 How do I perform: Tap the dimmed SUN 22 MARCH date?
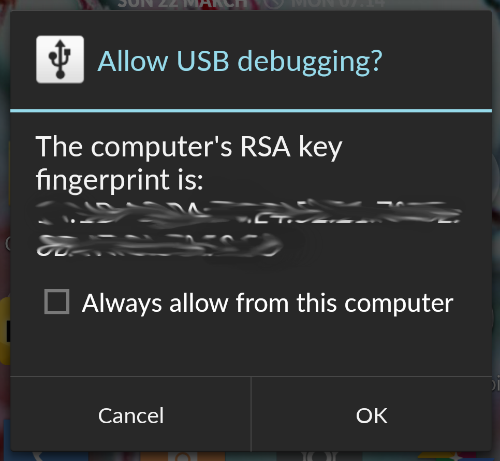pos(183,4)
